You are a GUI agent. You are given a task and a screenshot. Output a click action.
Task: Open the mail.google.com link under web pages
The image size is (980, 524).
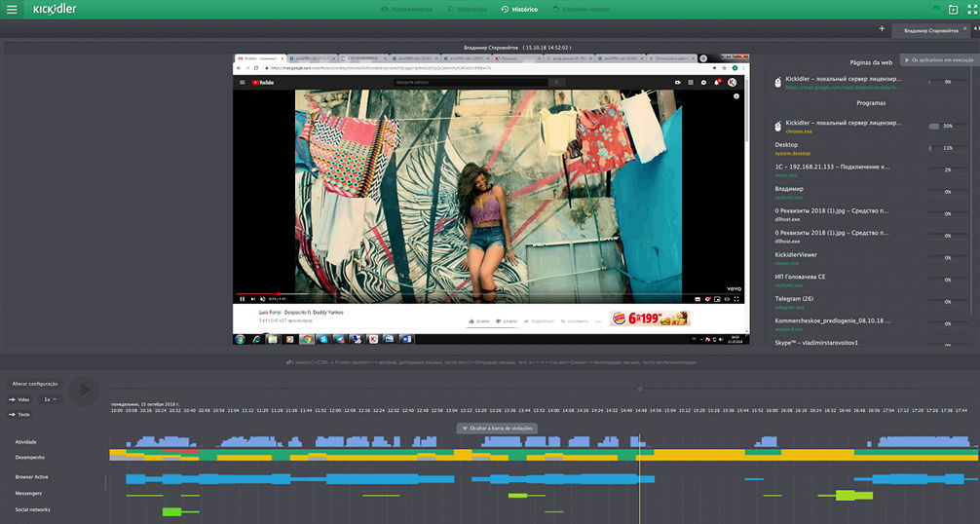(843, 88)
